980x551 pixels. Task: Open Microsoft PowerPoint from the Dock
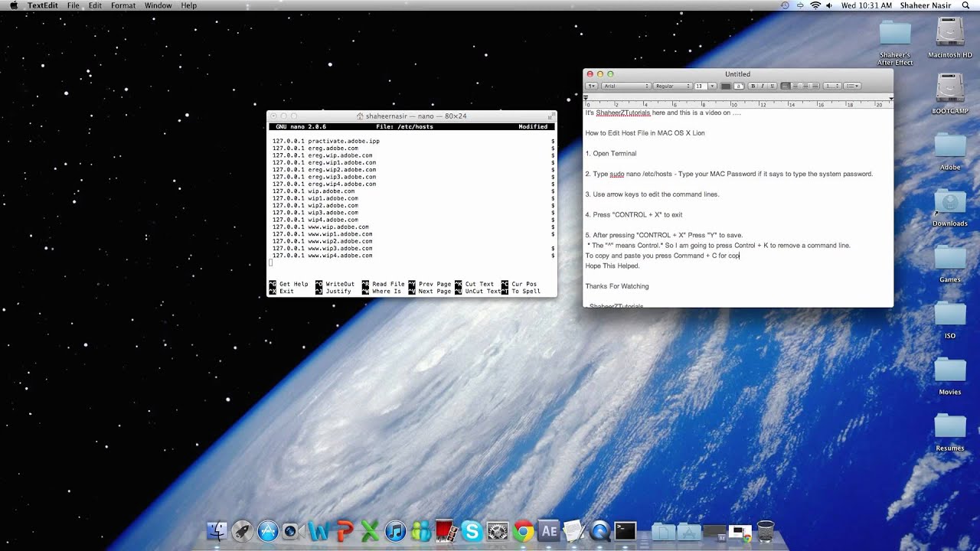(x=345, y=530)
